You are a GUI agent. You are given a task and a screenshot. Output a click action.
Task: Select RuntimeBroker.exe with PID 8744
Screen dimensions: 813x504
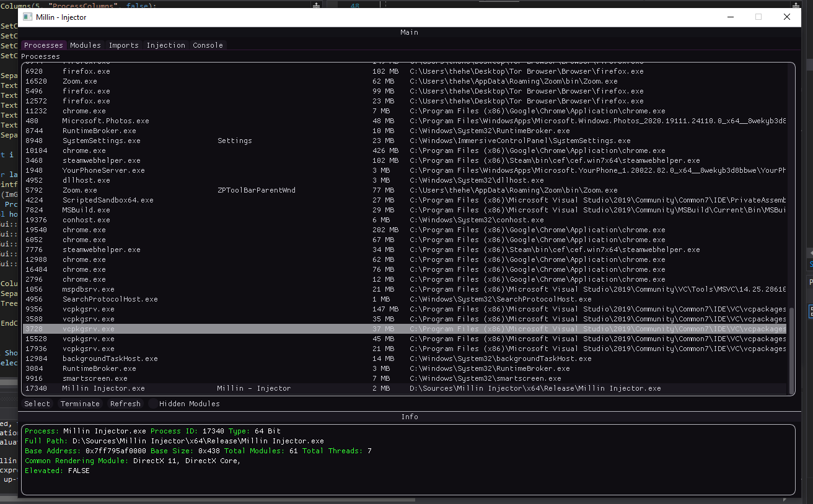pos(405,131)
